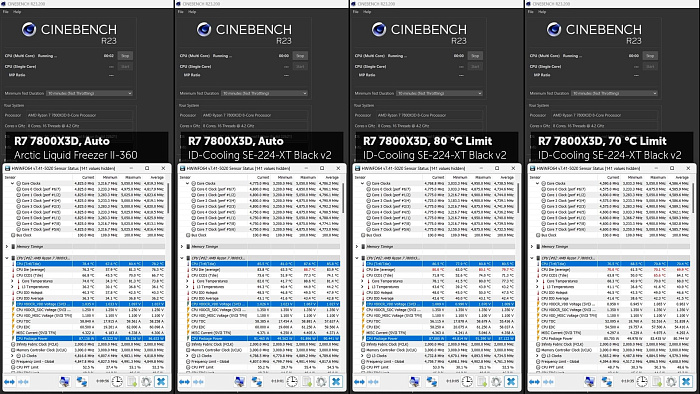
Task: Click HWiNFO expand arrows in Arctic Liquid Freezer panel
Action: click(9, 382)
